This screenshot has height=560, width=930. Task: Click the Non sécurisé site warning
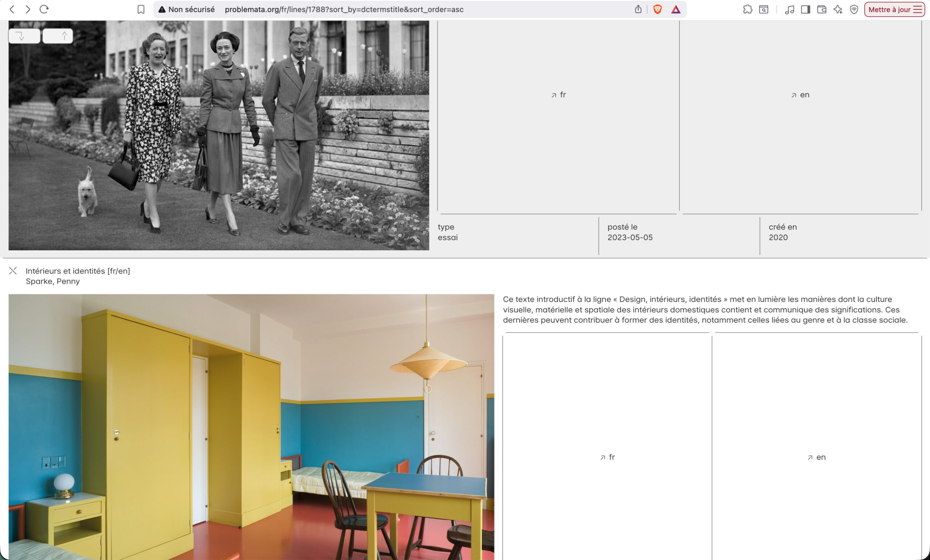186,9
